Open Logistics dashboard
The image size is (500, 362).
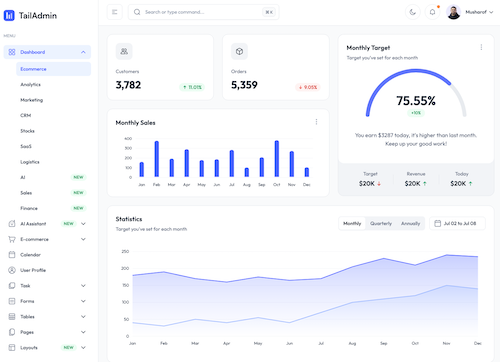pos(30,162)
